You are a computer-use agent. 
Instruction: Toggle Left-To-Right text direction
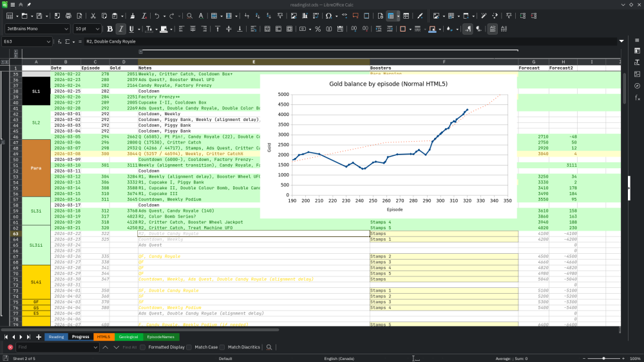point(468,29)
